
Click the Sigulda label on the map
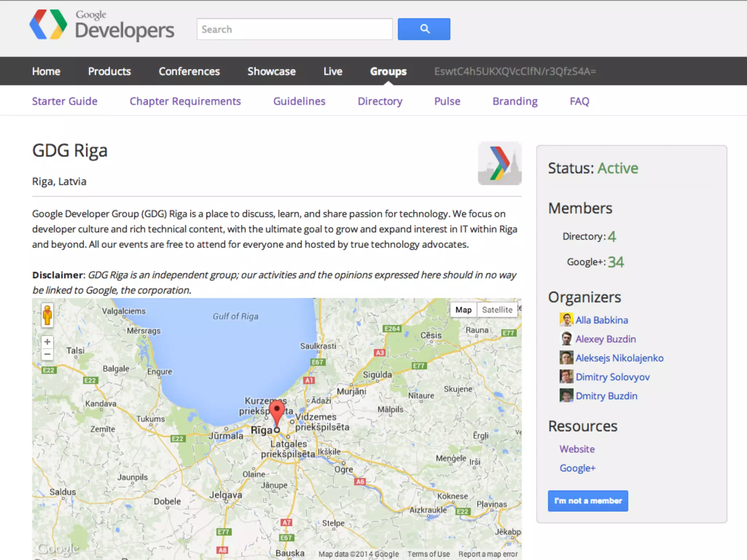click(x=377, y=374)
